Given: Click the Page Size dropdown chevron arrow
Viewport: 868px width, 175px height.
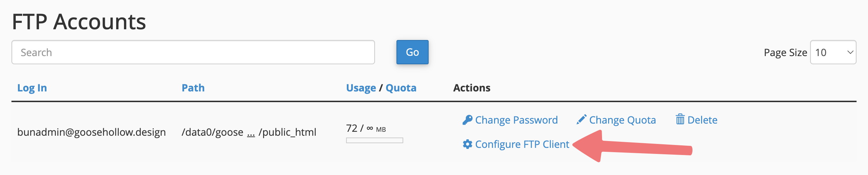Looking at the screenshot, I should (x=850, y=52).
